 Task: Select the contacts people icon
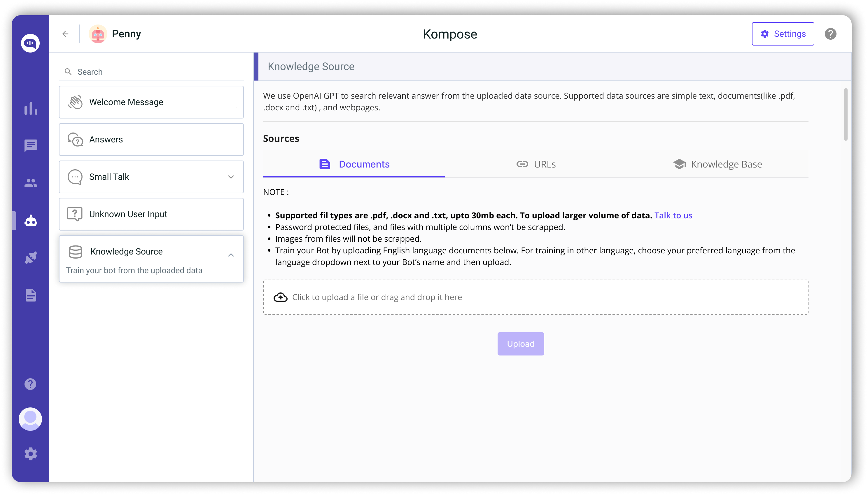pos(30,183)
